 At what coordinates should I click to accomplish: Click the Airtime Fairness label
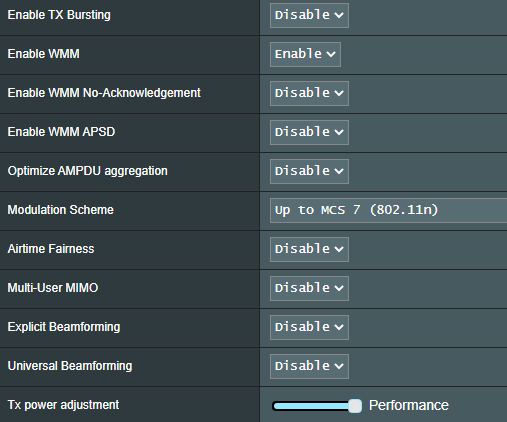click(51, 249)
